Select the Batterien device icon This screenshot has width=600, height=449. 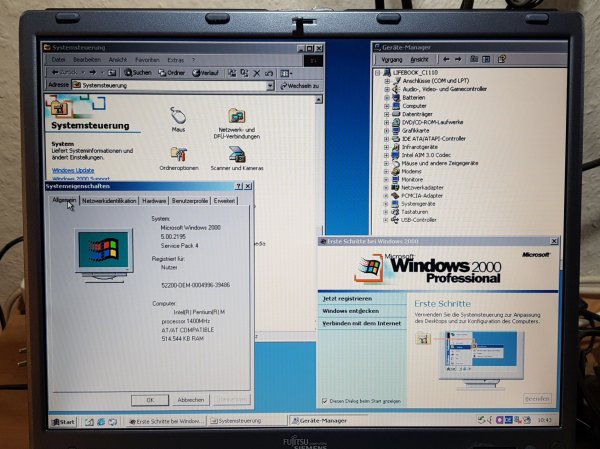point(396,97)
